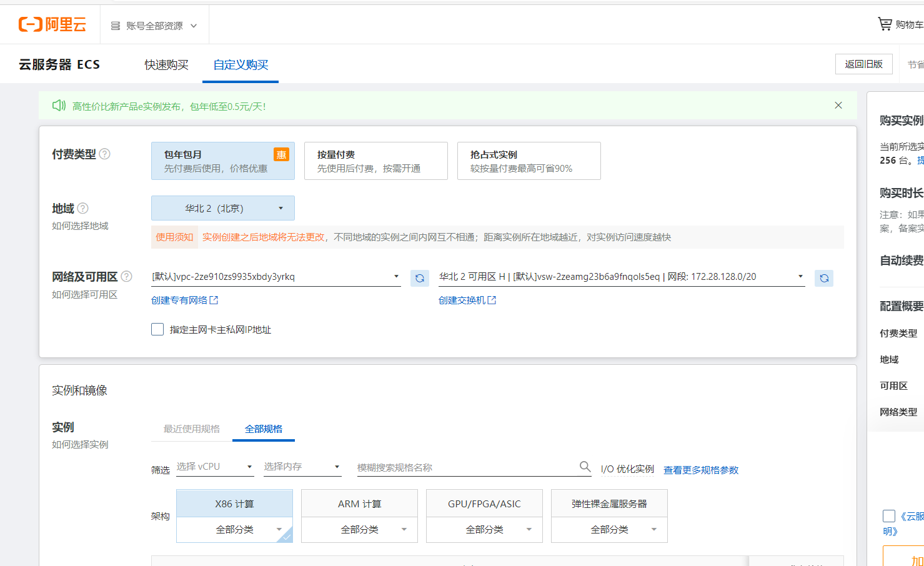Viewport: 924px width, 566px height.
Task: Choose X86 计算 architecture
Action: pos(234,504)
